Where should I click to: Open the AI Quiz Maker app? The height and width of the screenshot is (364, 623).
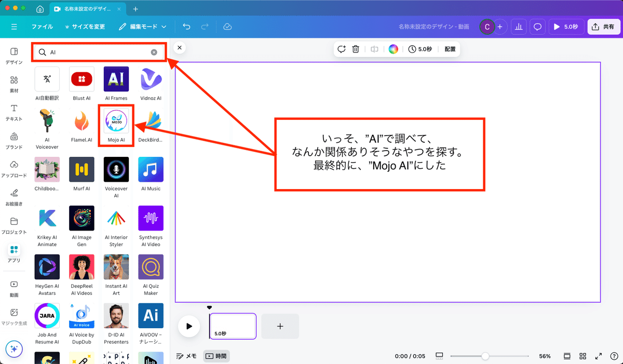(151, 267)
